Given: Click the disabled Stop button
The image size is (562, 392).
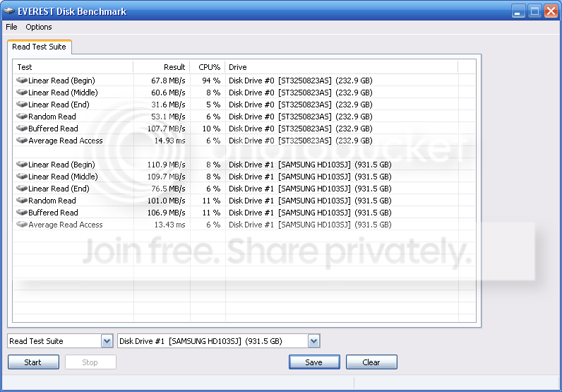Looking at the screenshot, I should (x=90, y=362).
